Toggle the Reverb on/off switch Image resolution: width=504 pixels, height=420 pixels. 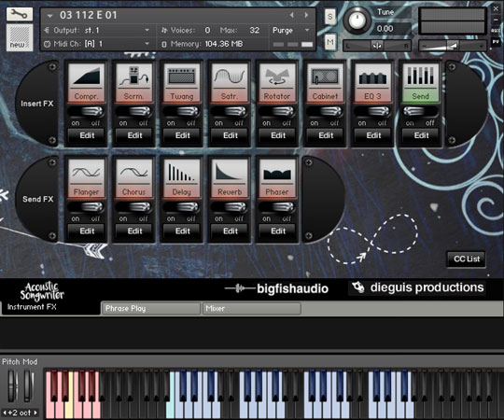pyautogui.click(x=230, y=207)
